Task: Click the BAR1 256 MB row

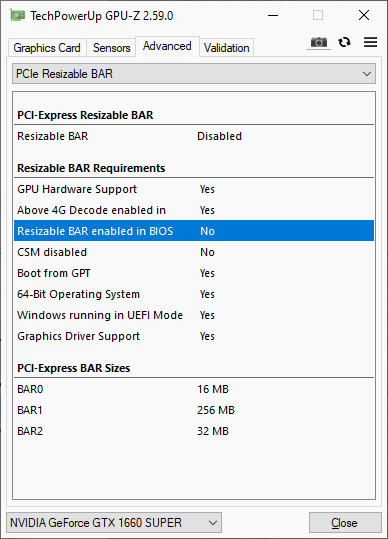Action: point(194,410)
